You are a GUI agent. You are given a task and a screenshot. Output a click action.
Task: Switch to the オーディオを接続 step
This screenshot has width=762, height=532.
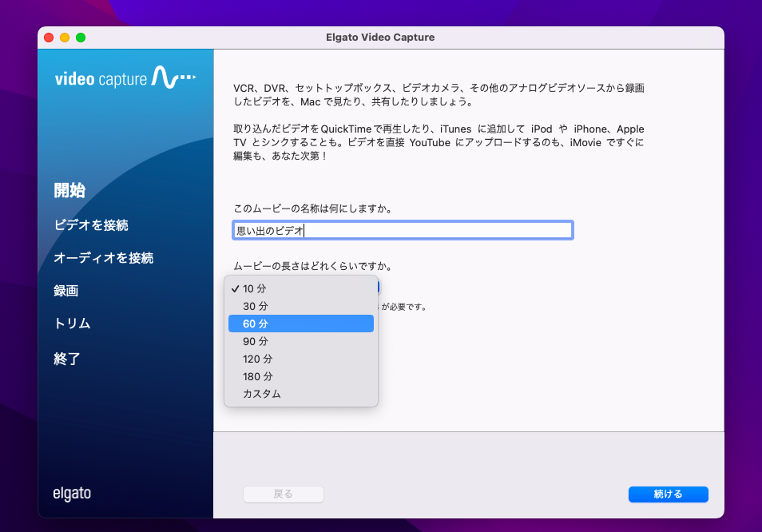point(103,258)
